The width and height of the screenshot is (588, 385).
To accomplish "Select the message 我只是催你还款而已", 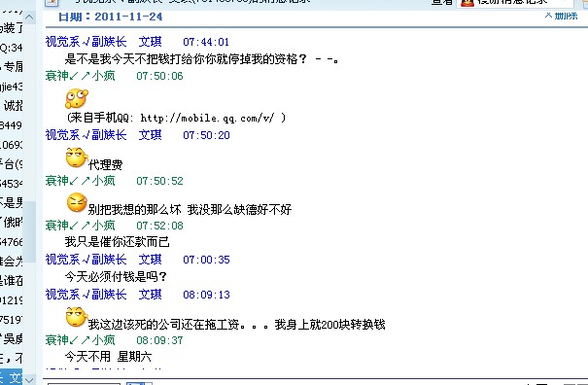I will click(x=117, y=242).
